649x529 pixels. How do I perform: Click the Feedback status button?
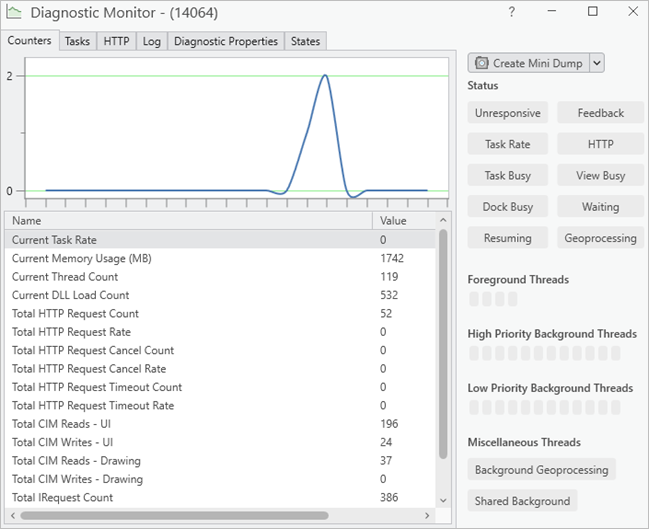600,113
